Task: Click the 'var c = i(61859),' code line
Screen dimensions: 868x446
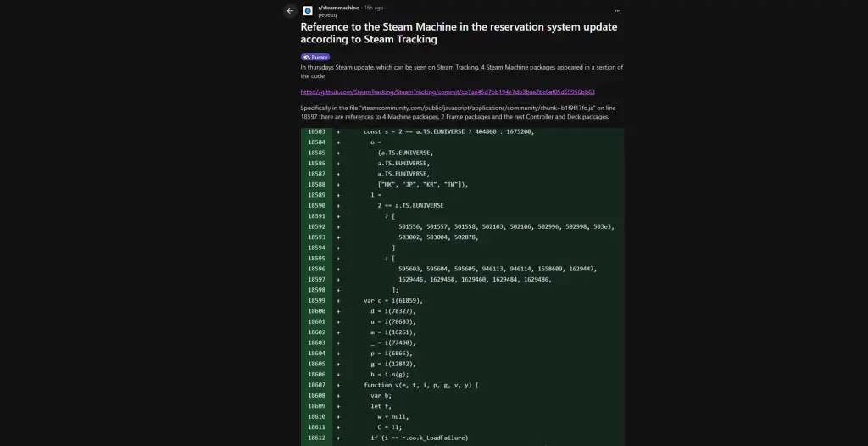Action: point(393,300)
